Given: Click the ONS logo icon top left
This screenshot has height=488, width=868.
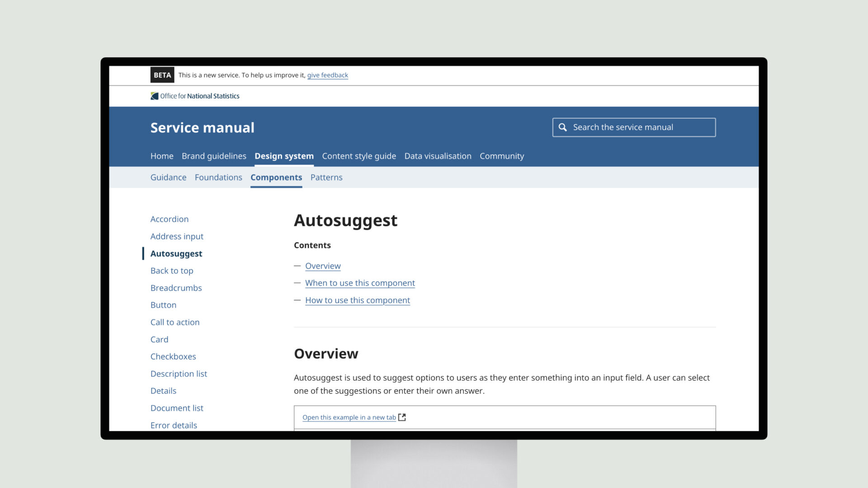Looking at the screenshot, I should (x=153, y=96).
